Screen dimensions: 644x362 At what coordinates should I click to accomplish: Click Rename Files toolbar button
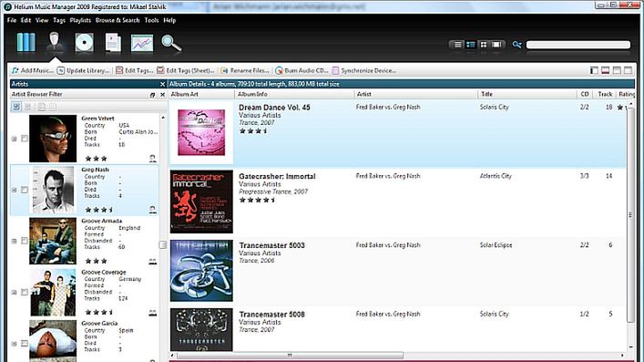[x=245, y=70]
